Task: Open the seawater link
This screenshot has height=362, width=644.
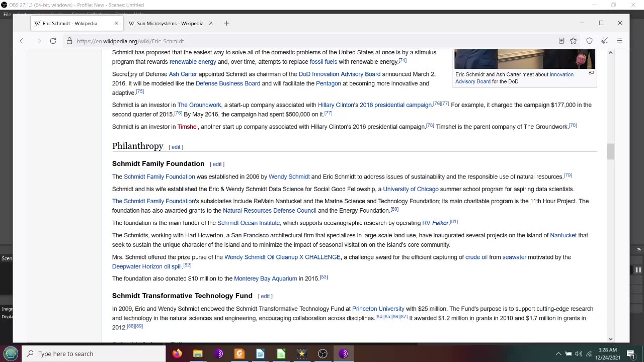Action: (x=514, y=257)
